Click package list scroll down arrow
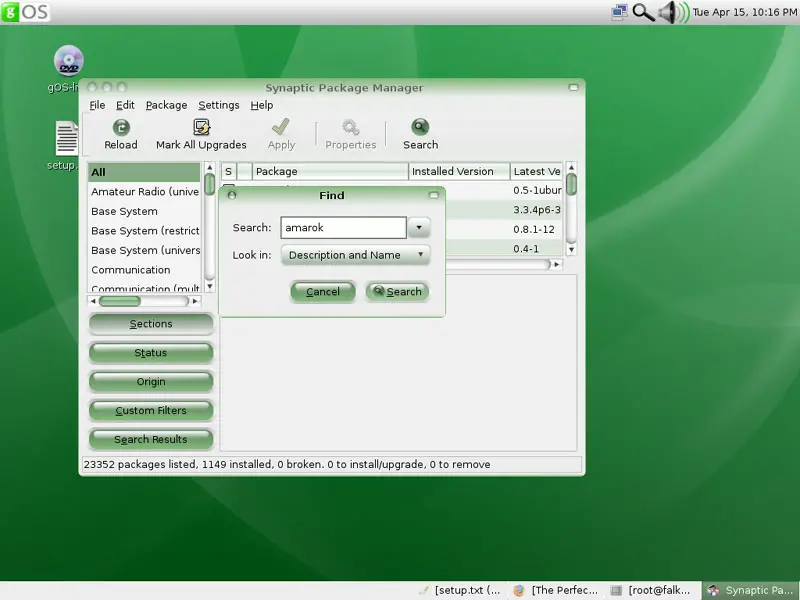 click(x=571, y=250)
